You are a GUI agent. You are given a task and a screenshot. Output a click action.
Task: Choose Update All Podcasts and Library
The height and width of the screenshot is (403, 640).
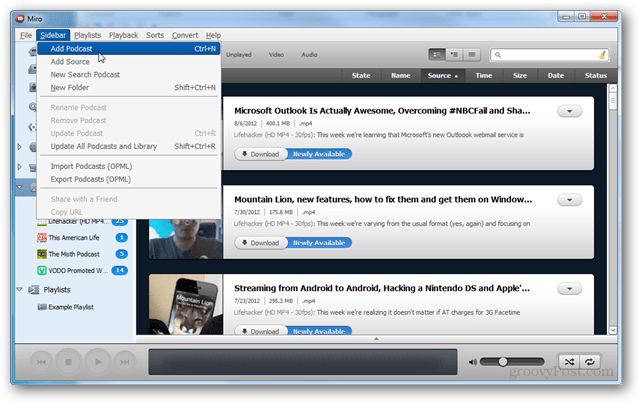pos(129,146)
